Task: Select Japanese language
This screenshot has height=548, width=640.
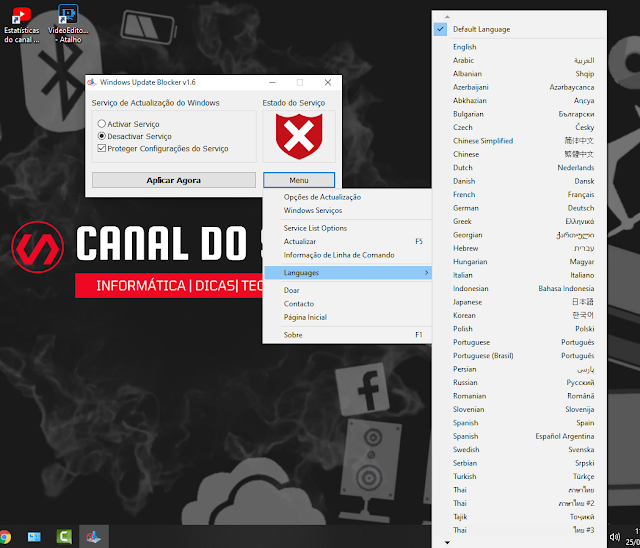Action: [x=519, y=302]
